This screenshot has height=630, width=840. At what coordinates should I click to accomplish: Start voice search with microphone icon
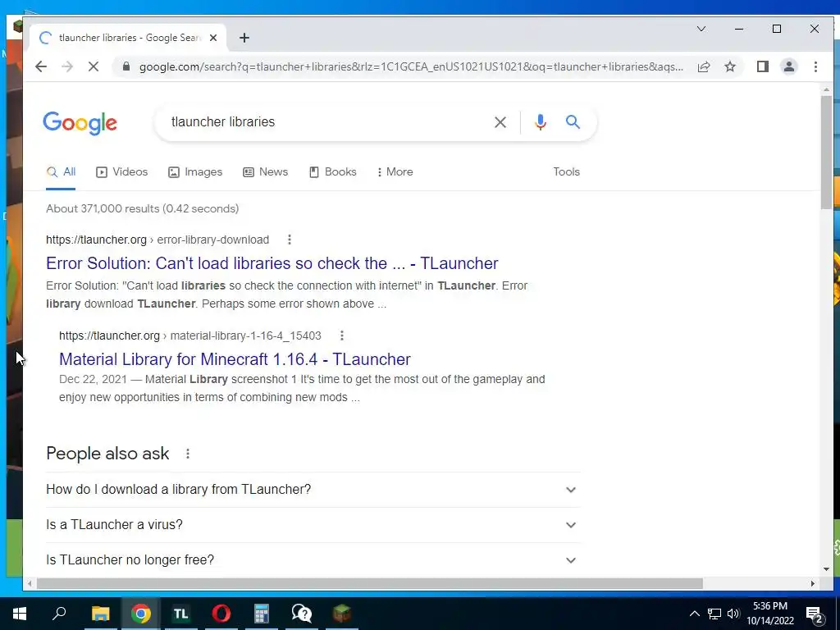(540, 122)
